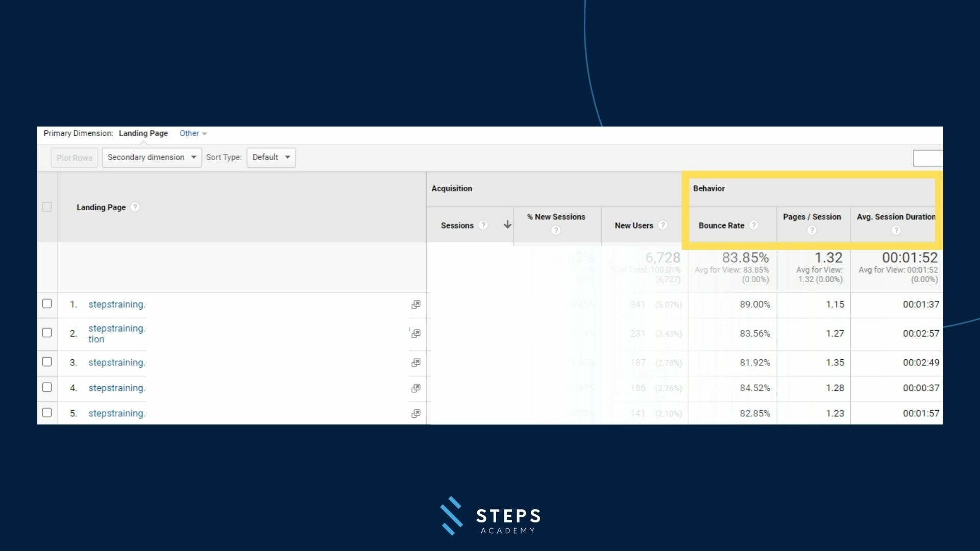Click help icon beside Bounce Rate column
980x551 pixels.
(753, 226)
